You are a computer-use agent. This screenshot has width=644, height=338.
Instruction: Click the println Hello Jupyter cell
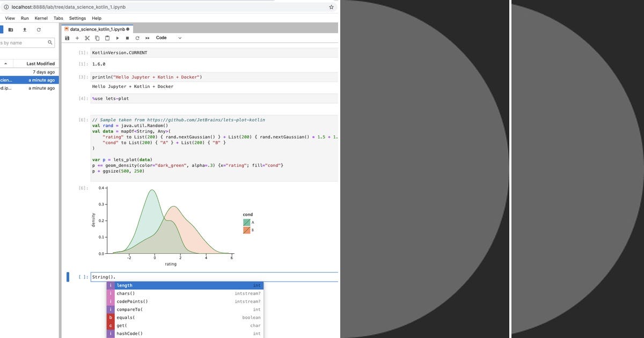tap(214, 77)
